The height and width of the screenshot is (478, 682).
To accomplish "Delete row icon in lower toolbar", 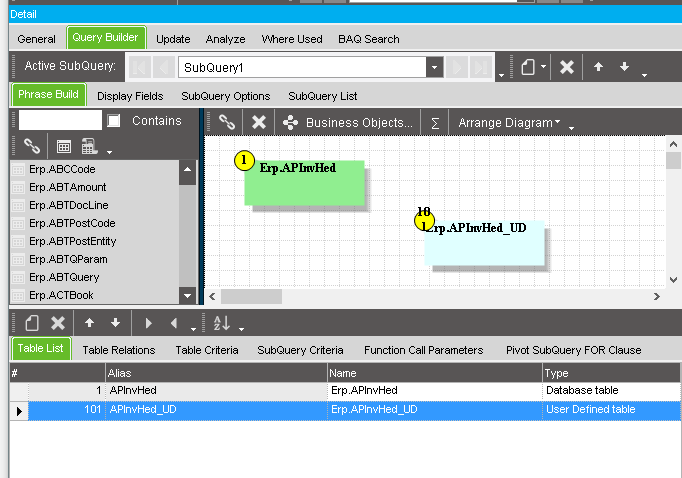I will point(58,323).
